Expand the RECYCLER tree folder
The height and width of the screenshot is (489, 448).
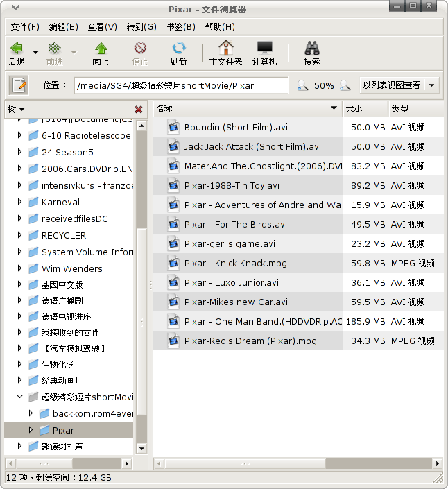(19, 235)
